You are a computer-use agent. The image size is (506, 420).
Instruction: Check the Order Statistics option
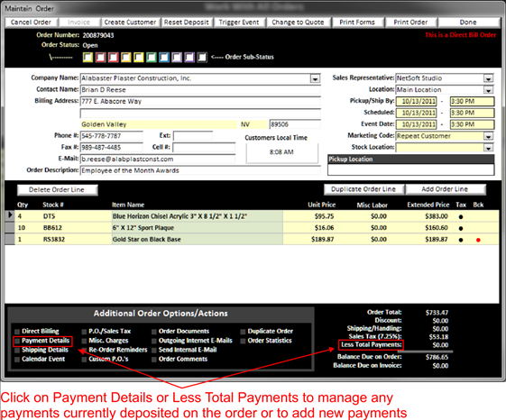click(x=243, y=341)
